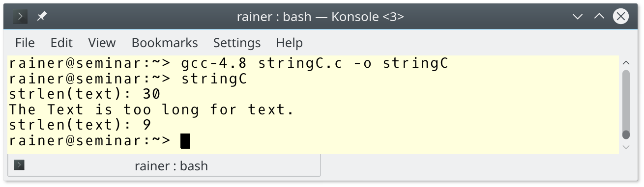644x187 pixels.
Task: Click the scrollbar up arrow
Action: [x=626, y=63]
